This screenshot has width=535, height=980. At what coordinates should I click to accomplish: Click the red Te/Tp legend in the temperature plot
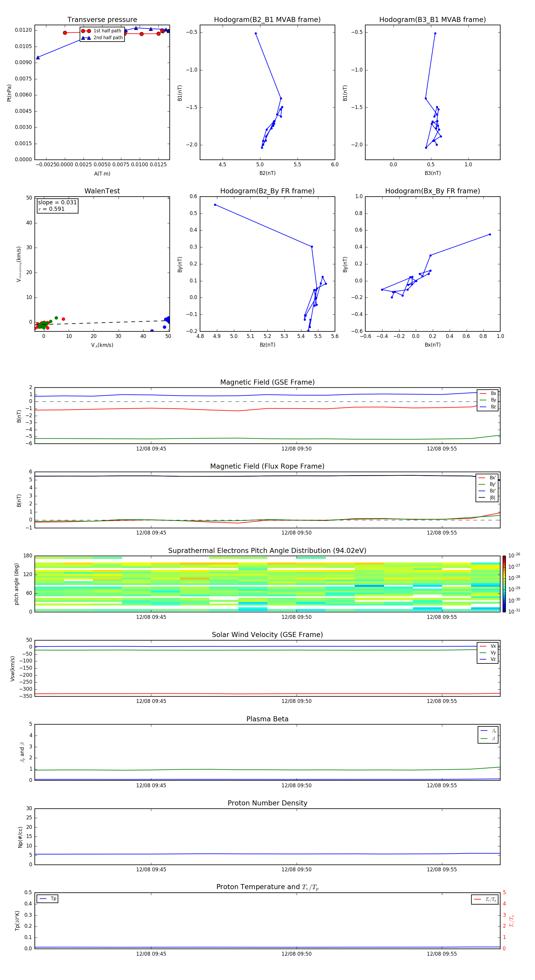tap(485, 899)
